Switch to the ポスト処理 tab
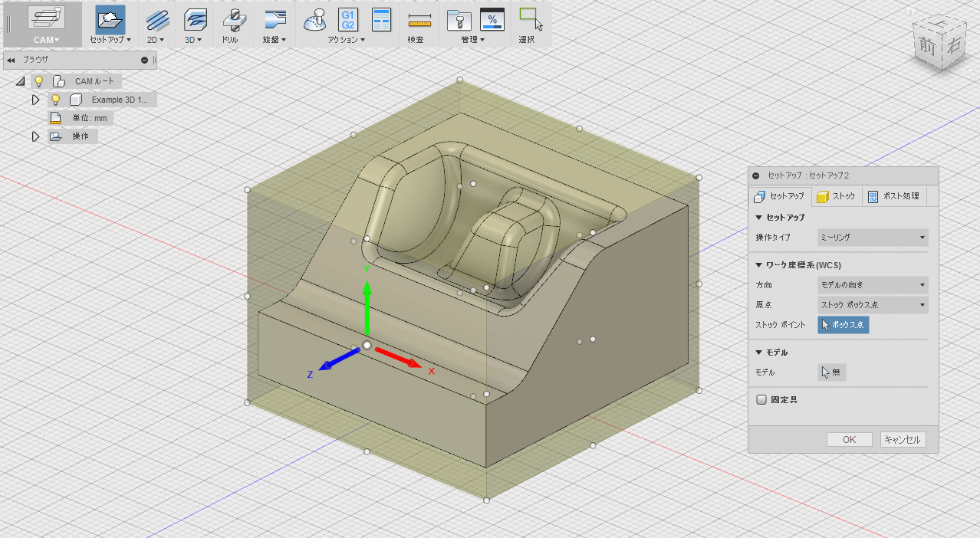Screen dimensions: 980x538 [x=896, y=196]
